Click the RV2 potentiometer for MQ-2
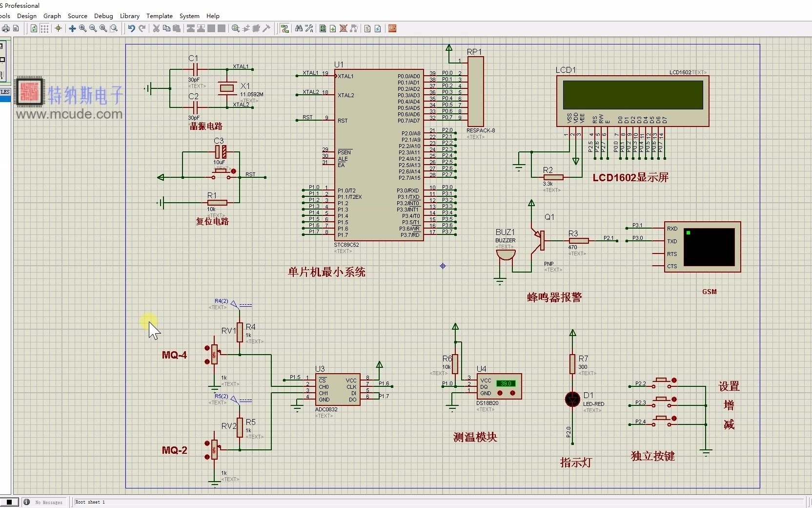The height and width of the screenshot is (508, 812). click(x=214, y=449)
